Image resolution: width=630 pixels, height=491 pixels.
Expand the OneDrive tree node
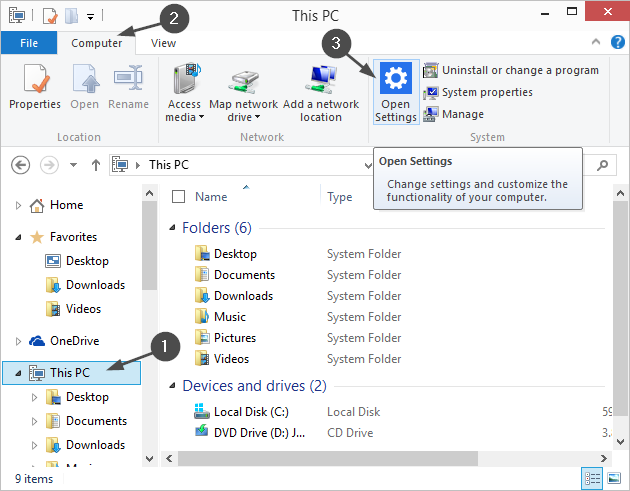pos(18,341)
